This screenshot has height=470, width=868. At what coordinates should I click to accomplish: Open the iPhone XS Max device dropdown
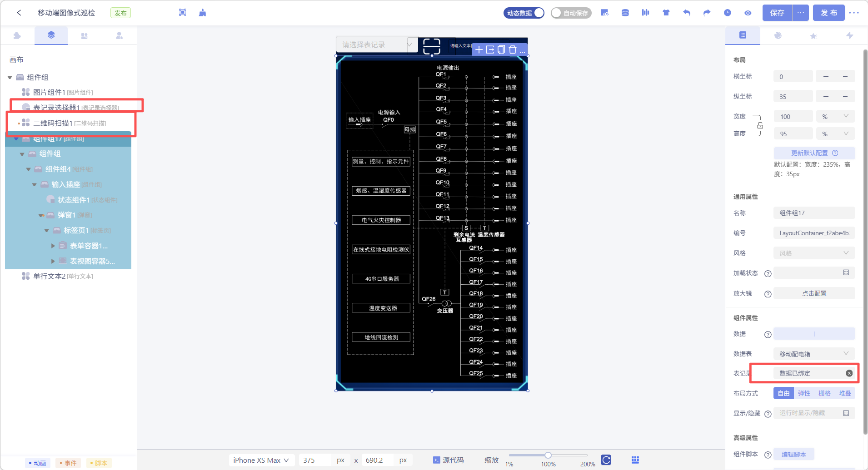261,460
